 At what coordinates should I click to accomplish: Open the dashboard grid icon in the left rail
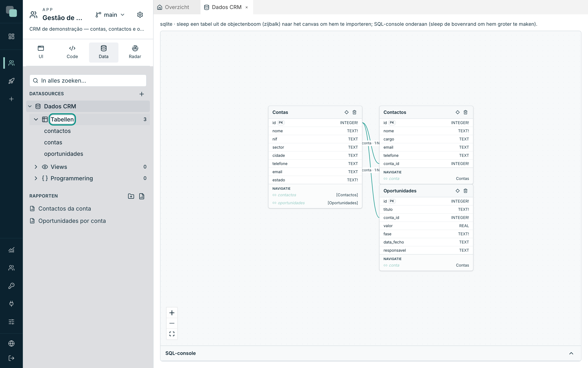coord(11,37)
